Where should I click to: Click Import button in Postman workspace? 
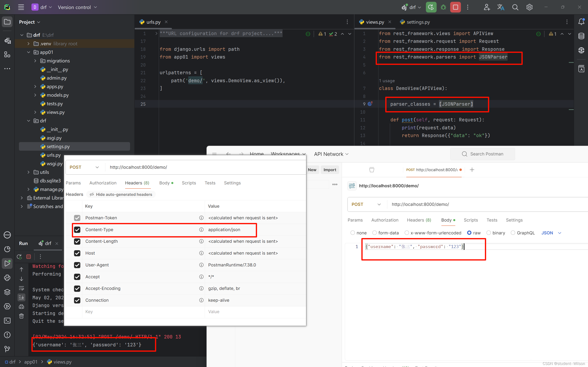pyautogui.click(x=330, y=170)
